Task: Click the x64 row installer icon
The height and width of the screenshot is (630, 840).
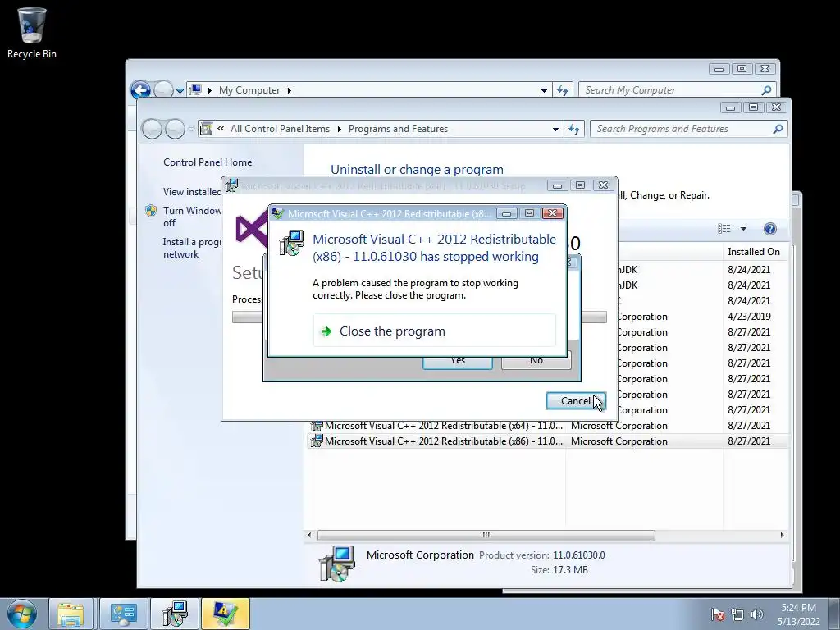Action: pyautogui.click(x=317, y=426)
